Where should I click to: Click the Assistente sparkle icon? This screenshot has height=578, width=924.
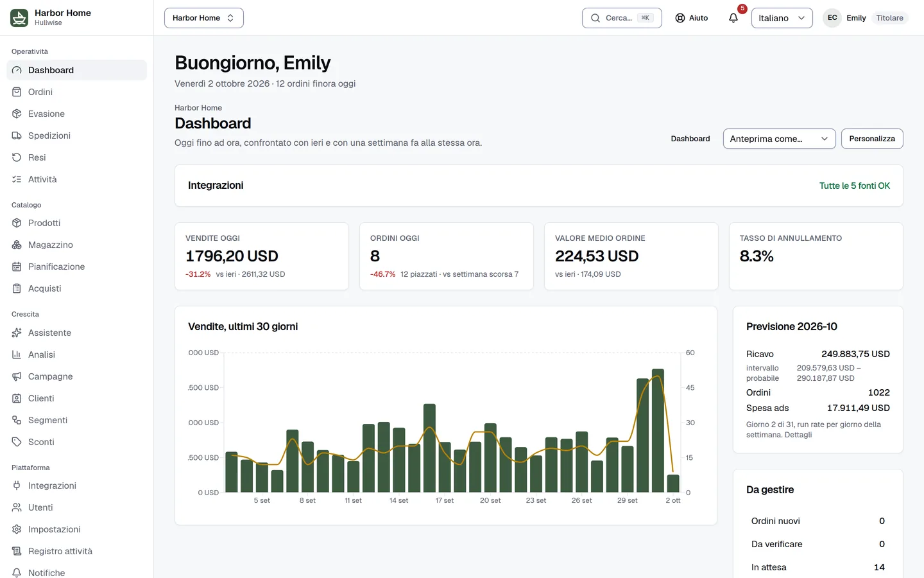coord(17,333)
